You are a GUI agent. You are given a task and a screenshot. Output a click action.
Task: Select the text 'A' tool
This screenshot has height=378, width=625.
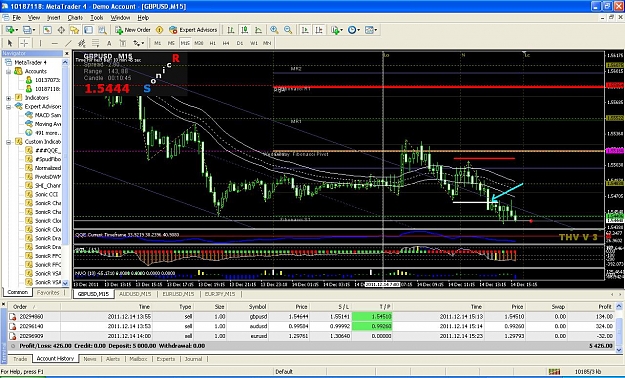tap(109, 43)
